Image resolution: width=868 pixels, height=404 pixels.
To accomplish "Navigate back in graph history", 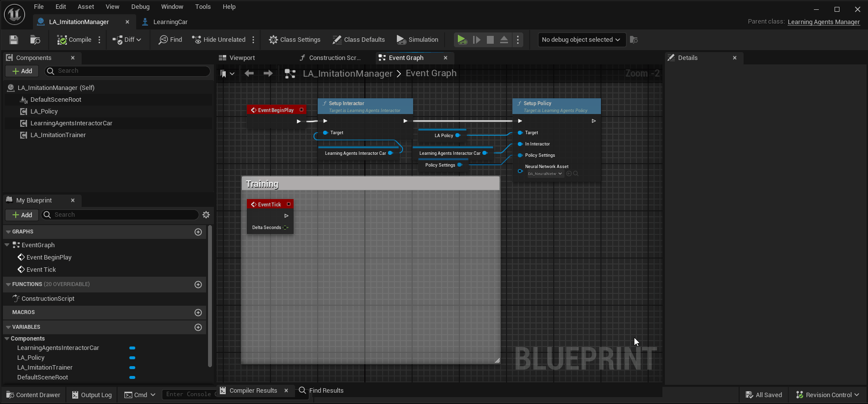I will point(249,74).
